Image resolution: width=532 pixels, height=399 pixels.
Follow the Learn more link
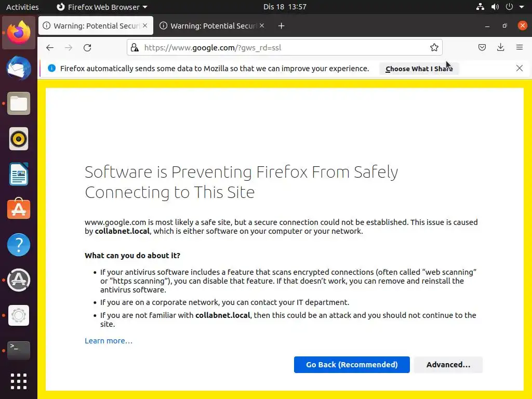point(109,341)
